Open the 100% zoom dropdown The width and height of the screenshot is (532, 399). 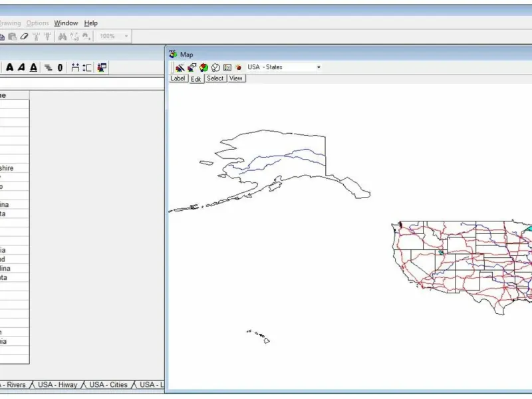(126, 37)
